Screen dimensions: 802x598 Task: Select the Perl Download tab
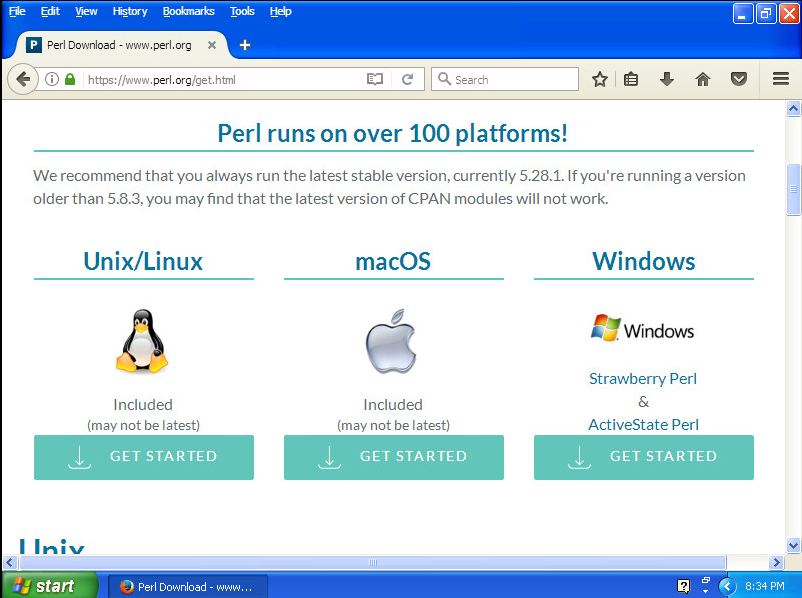(x=119, y=45)
